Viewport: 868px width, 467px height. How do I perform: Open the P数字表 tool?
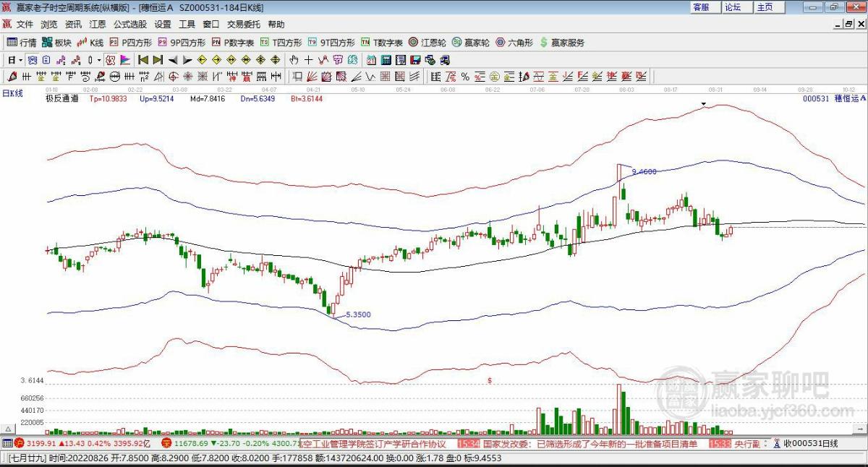point(232,43)
